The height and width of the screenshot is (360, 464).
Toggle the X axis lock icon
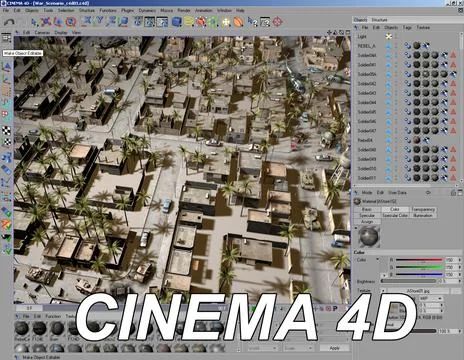[87, 21]
